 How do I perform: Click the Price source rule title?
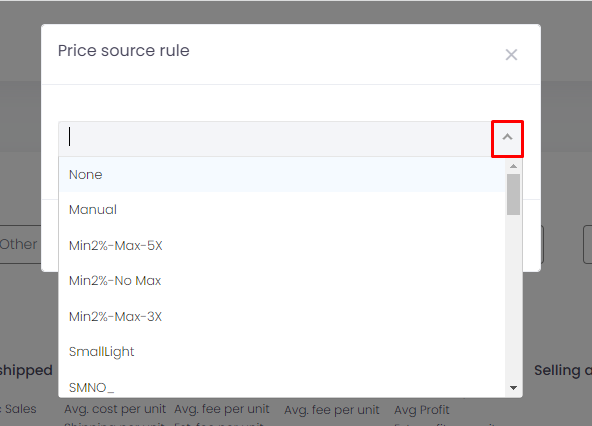tap(123, 50)
